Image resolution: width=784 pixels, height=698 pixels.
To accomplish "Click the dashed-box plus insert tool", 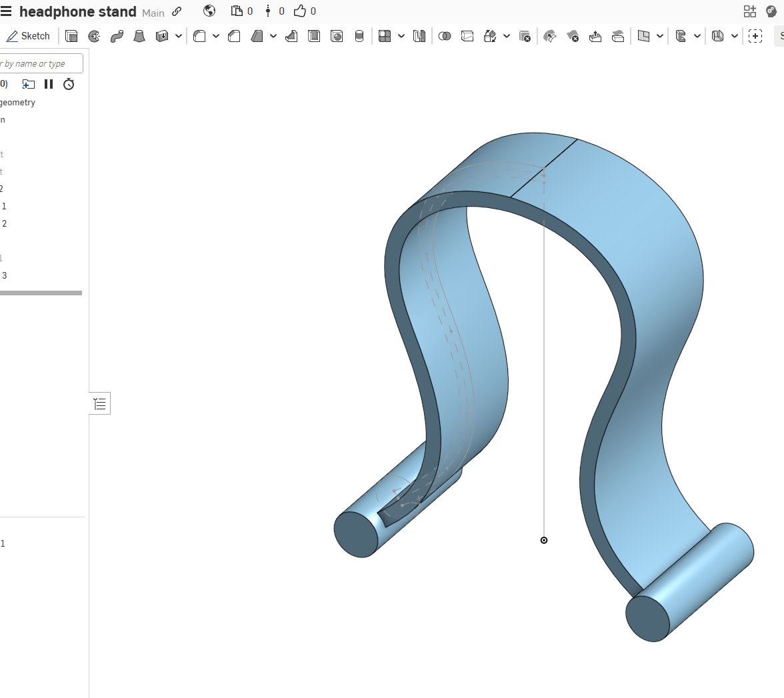I will point(755,36).
